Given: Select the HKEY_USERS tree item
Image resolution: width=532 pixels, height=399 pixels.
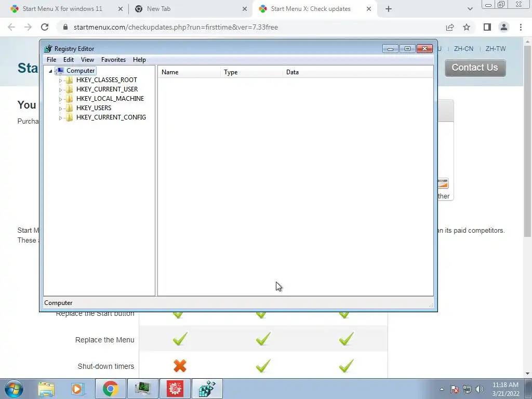Looking at the screenshot, I should click(94, 108).
